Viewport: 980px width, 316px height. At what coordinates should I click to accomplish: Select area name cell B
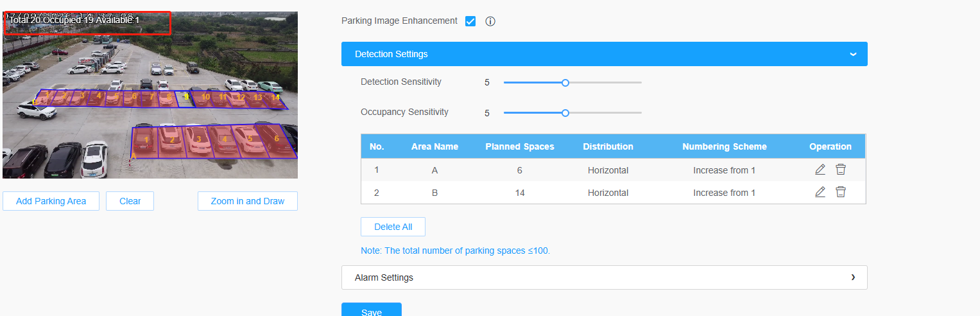tap(434, 193)
